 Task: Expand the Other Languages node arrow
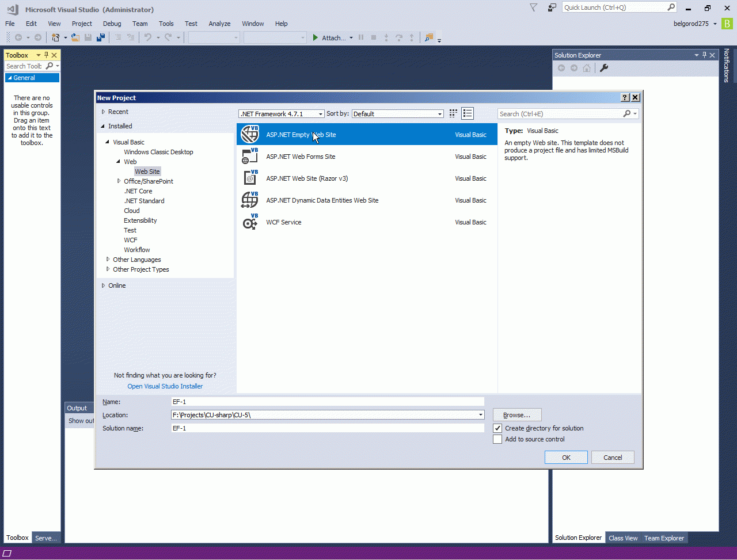click(108, 260)
